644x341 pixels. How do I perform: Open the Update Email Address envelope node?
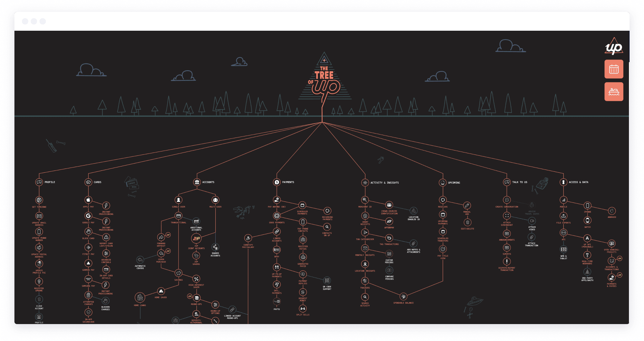(x=39, y=216)
